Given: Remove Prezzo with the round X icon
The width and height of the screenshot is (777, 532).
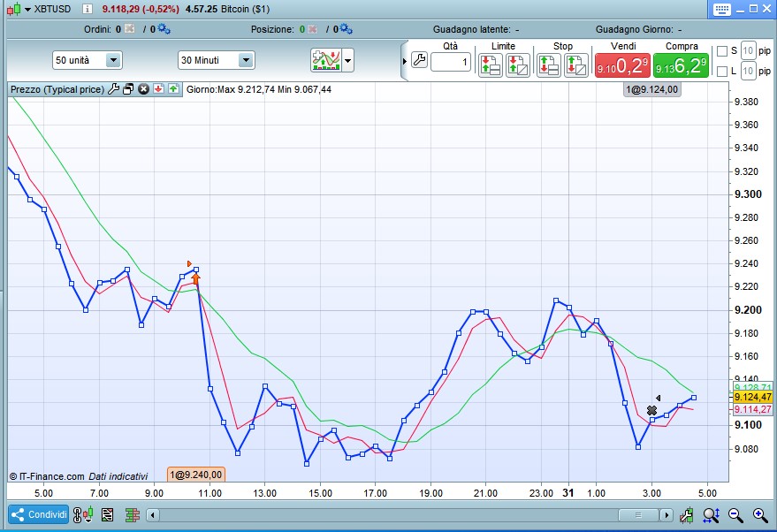Looking at the screenshot, I should coord(144,89).
